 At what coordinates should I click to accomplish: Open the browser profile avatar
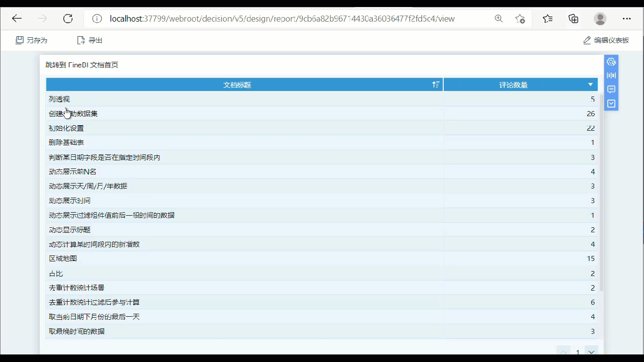pos(600,19)
